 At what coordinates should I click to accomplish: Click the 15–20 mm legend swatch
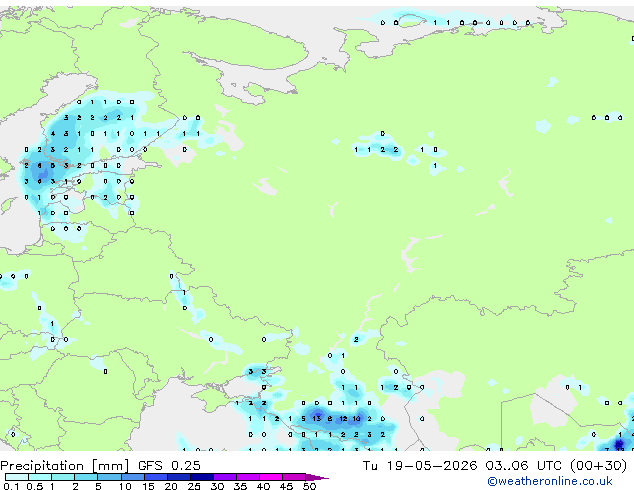(155, 477)
